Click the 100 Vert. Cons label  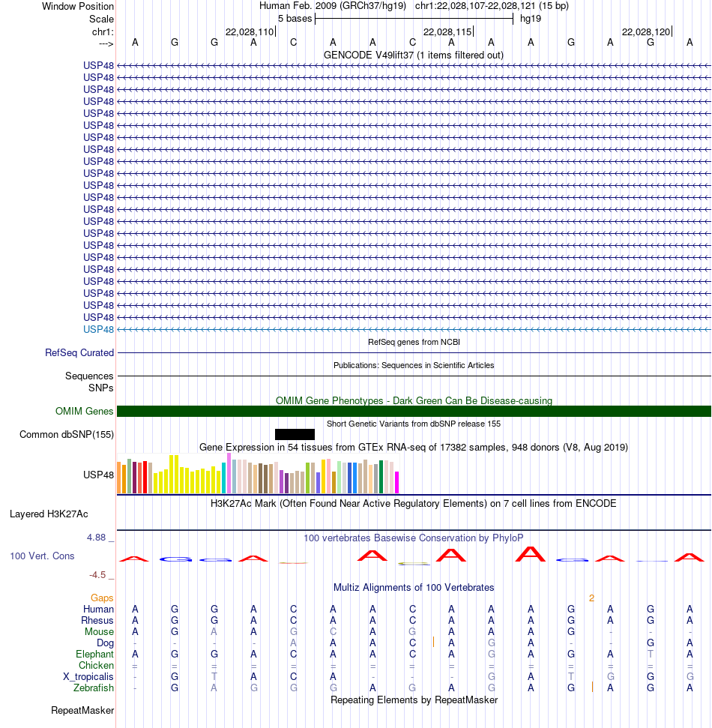click(42, 556)
